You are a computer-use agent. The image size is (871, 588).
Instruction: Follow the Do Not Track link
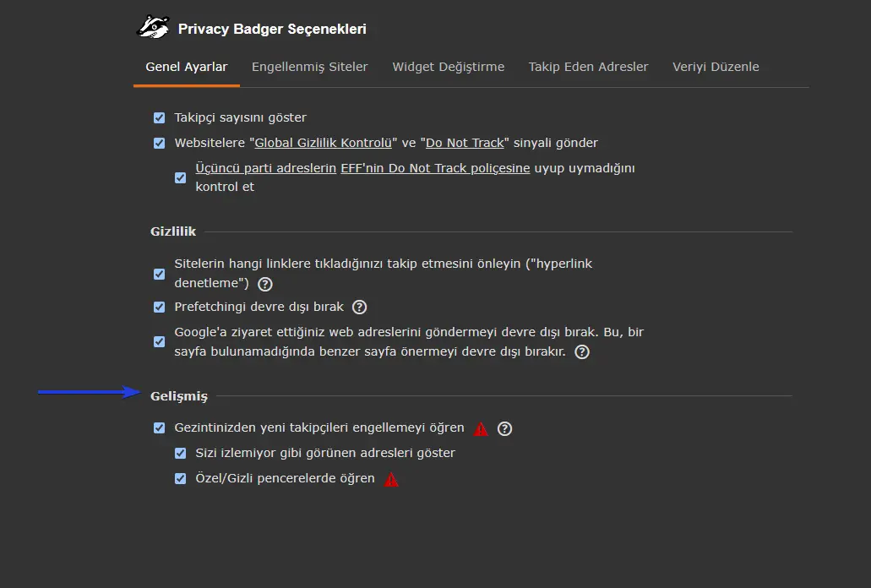click(465, 144)
